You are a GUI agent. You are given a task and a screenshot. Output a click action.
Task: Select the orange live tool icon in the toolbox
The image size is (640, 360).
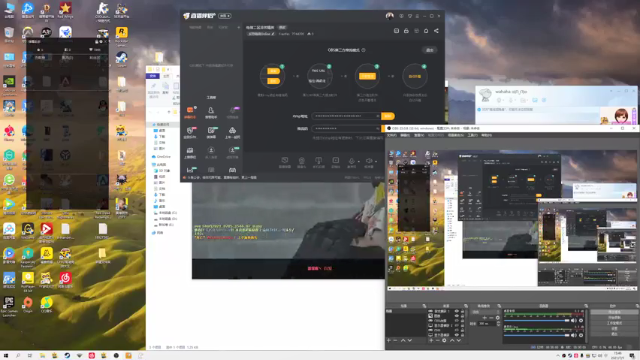(190, 111)
